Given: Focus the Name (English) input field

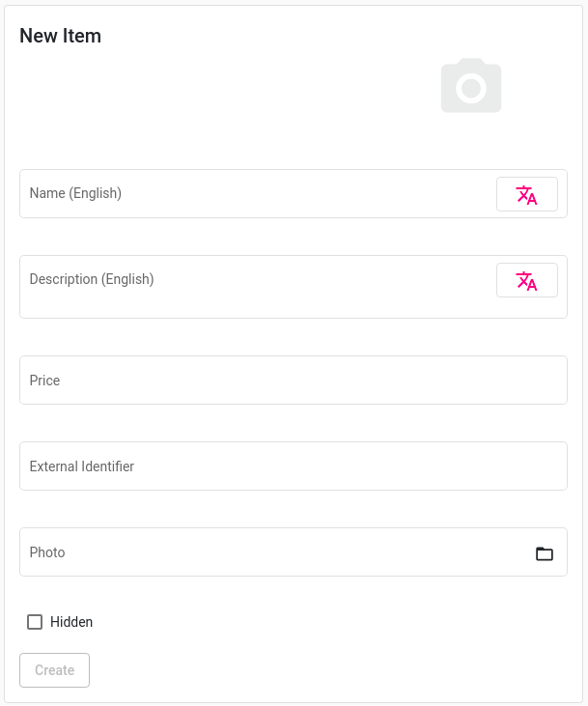Looking at the screenshot, I should coord(258,193).
